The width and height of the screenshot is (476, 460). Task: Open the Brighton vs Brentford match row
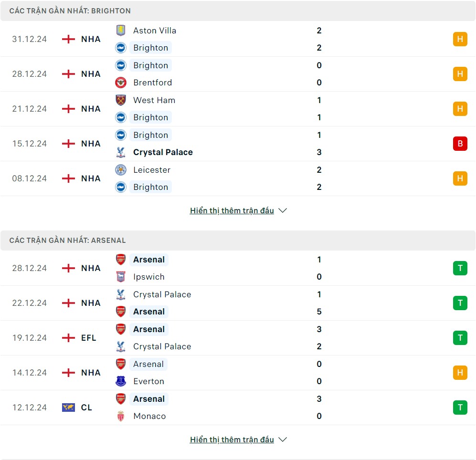point(238,74)
